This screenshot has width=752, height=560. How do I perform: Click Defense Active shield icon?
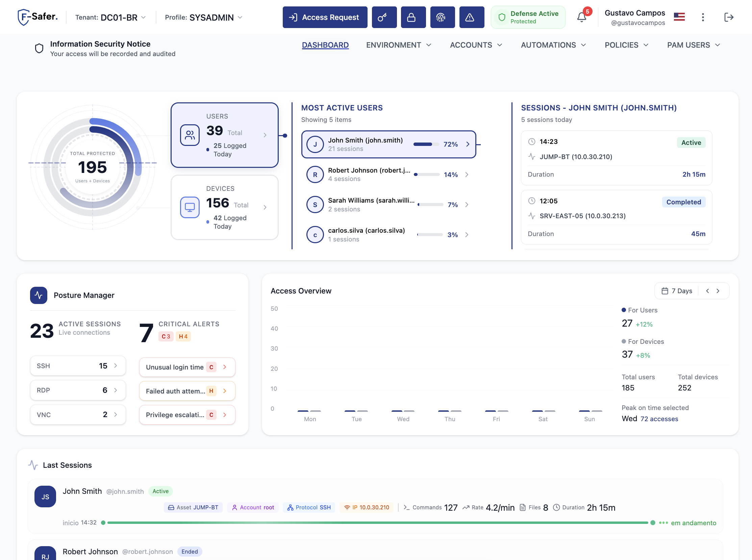(x=501, y=17)
